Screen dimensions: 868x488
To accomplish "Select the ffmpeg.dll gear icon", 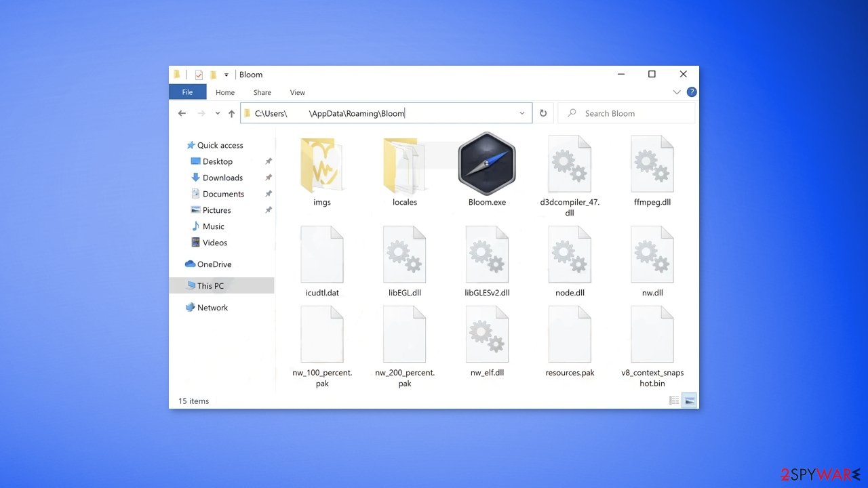I will coord(652,163).
